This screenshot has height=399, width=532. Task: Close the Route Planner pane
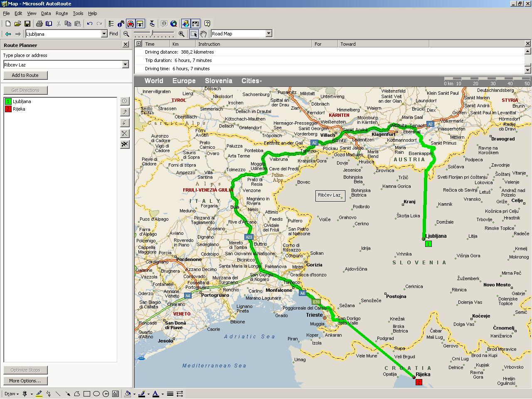click(x=126, y=45)
